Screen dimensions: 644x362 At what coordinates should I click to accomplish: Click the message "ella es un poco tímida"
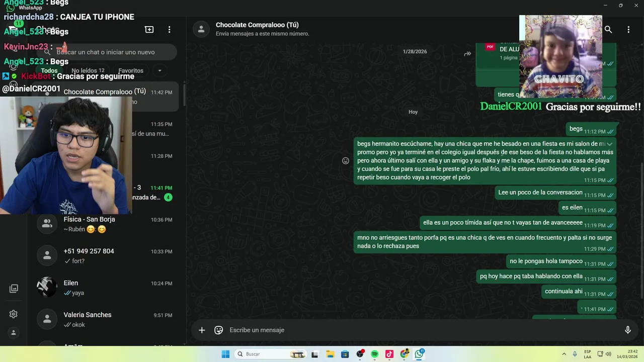[518, 223]
